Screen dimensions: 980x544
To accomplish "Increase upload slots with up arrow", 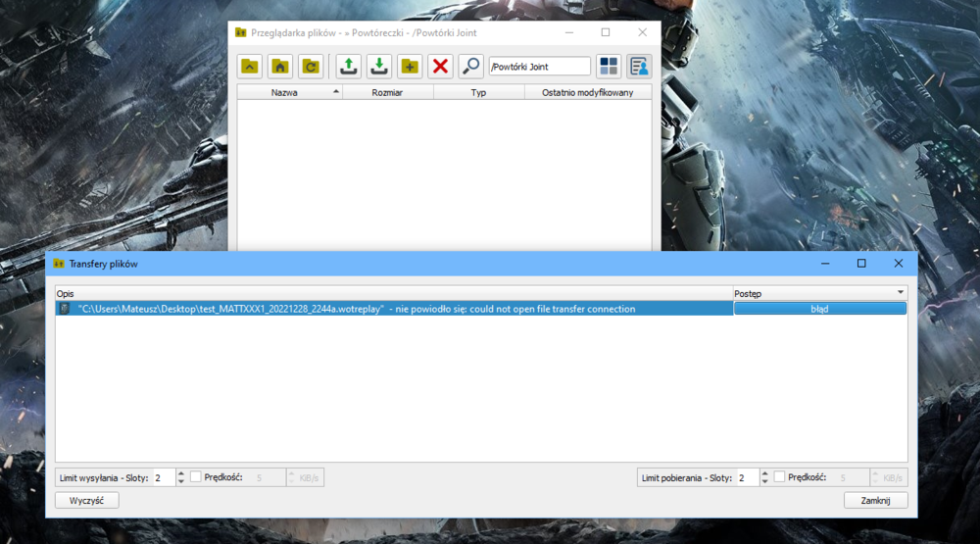I will point(181,474).
